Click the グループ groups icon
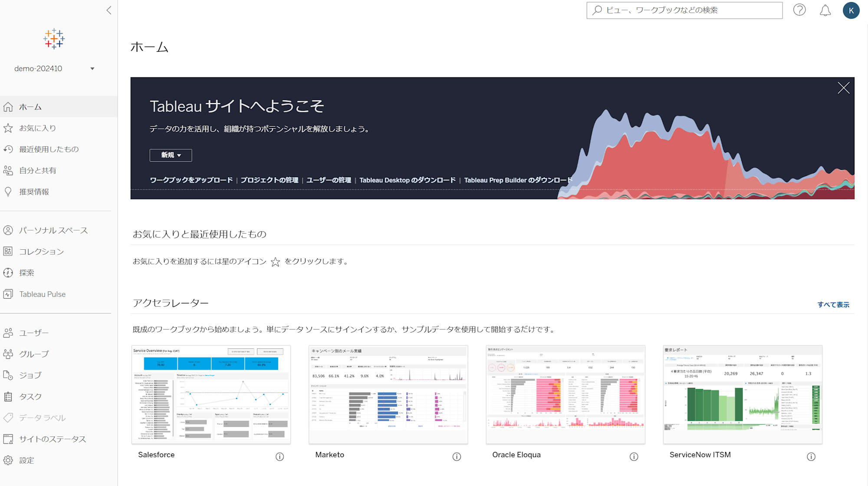868x486 pixels. pyautogui.click(x=8, y=354)
